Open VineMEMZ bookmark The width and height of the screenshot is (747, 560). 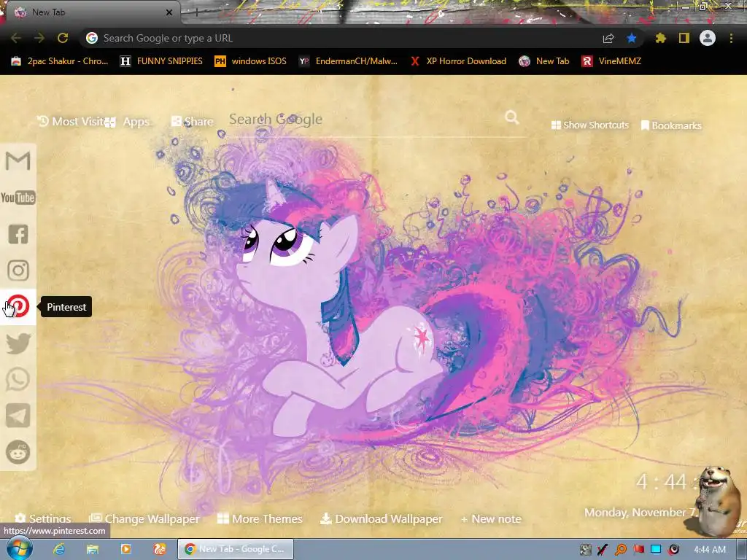(611, 61)
